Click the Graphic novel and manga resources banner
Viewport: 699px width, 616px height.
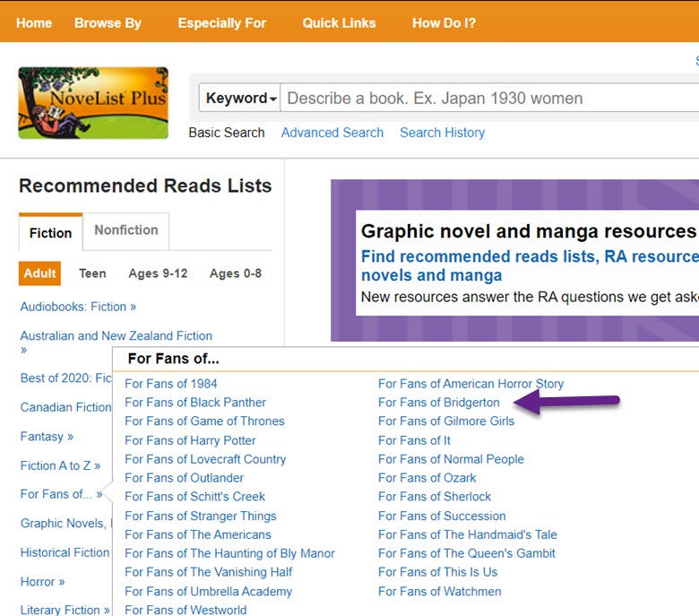pos(528,231)
